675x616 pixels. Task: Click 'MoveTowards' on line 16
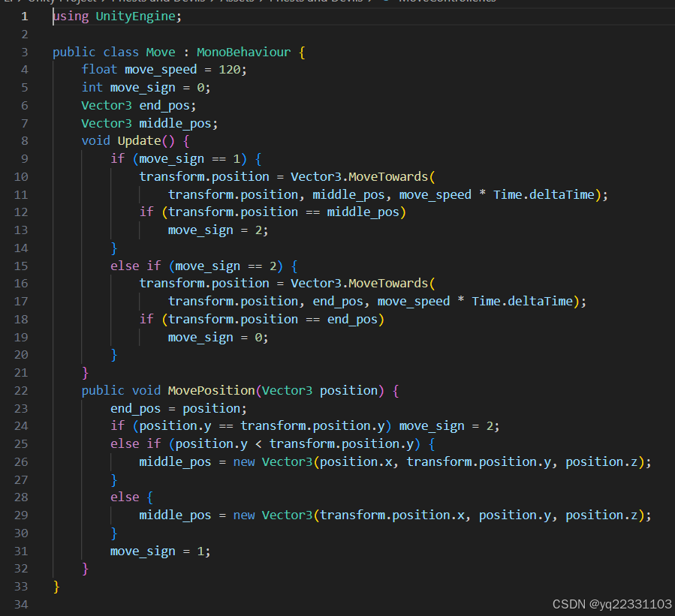pyautogui.click(x=388, y=283)
